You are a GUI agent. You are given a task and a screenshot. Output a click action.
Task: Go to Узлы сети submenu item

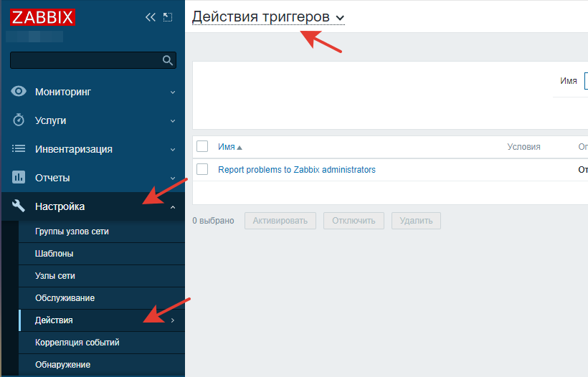click(x=102, y=276)
